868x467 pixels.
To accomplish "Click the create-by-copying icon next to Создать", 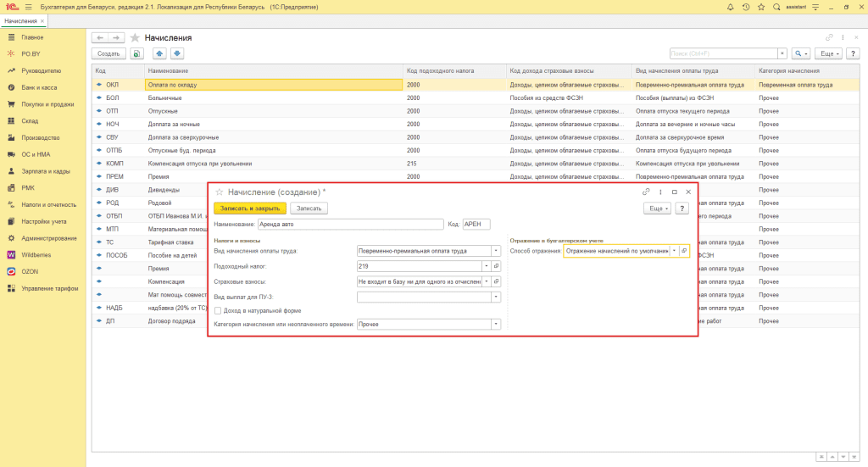I will click(136, 53).
